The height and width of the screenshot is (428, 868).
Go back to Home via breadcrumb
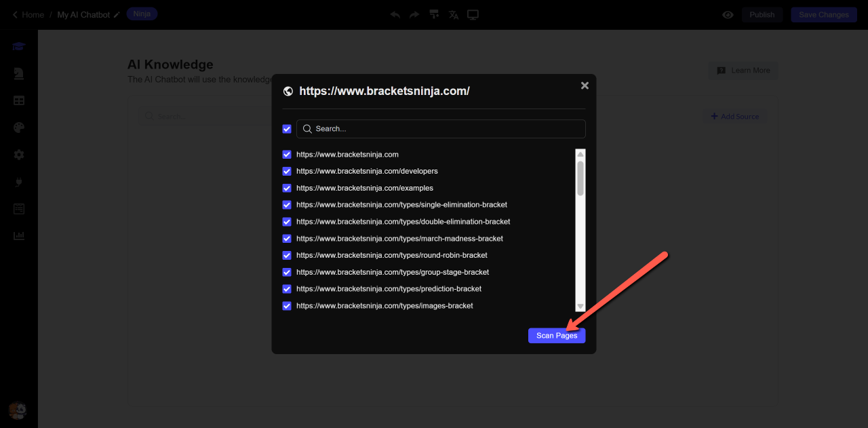(28, 15)
